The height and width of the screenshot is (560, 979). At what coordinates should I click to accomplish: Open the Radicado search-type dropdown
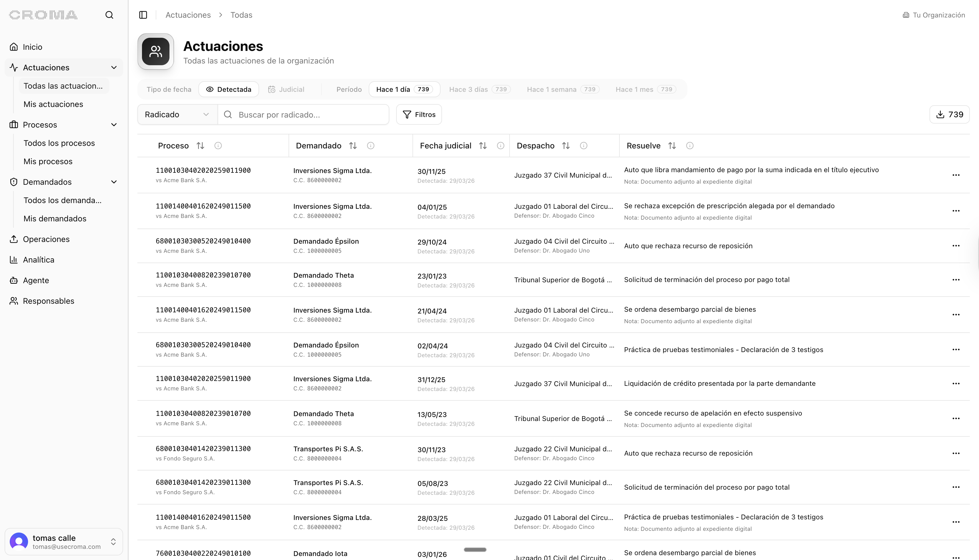point(177,115)
